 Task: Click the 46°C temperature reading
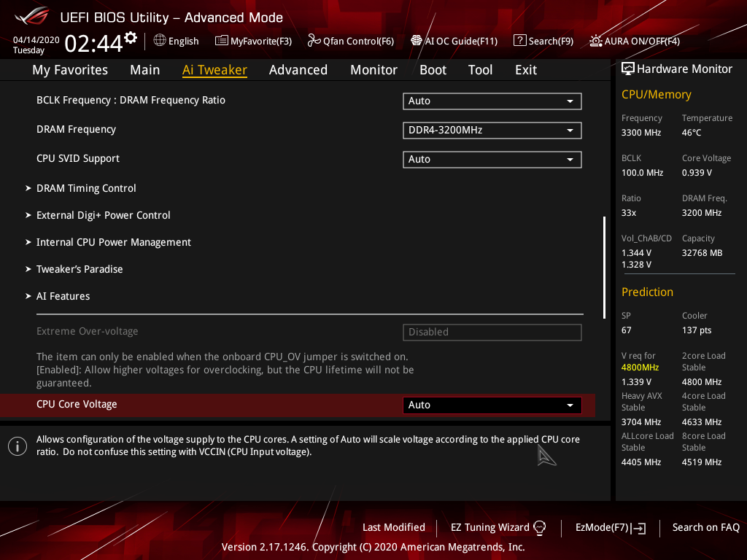click(x=692, y=133)
